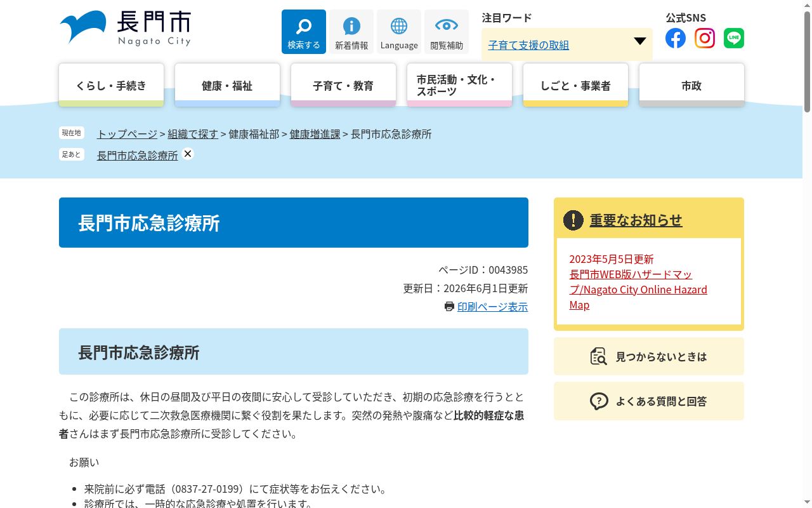Open the 検索する search button
The width and height of the screenshot is (812, 508).
[x=304, y=32]
